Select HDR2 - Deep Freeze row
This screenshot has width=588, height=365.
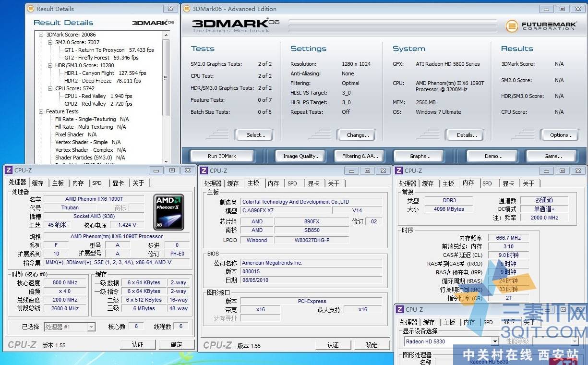click(x=103, y=81)
